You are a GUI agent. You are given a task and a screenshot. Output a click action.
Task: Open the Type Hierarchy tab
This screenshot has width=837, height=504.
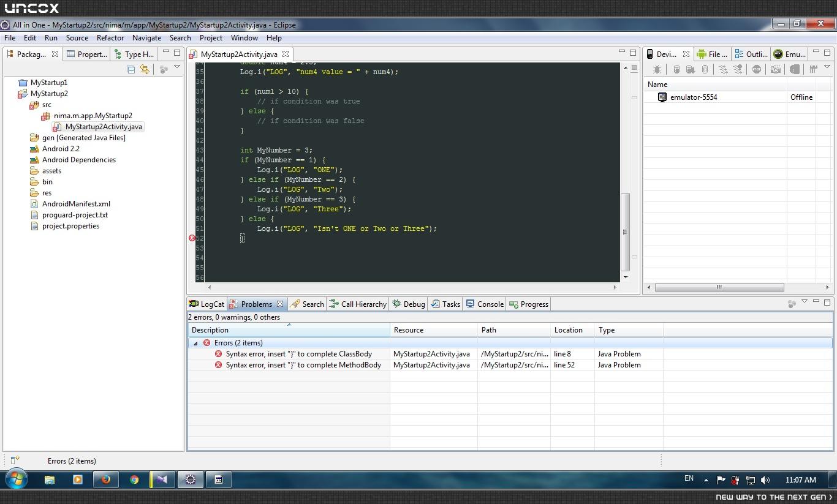pos(134,54)
